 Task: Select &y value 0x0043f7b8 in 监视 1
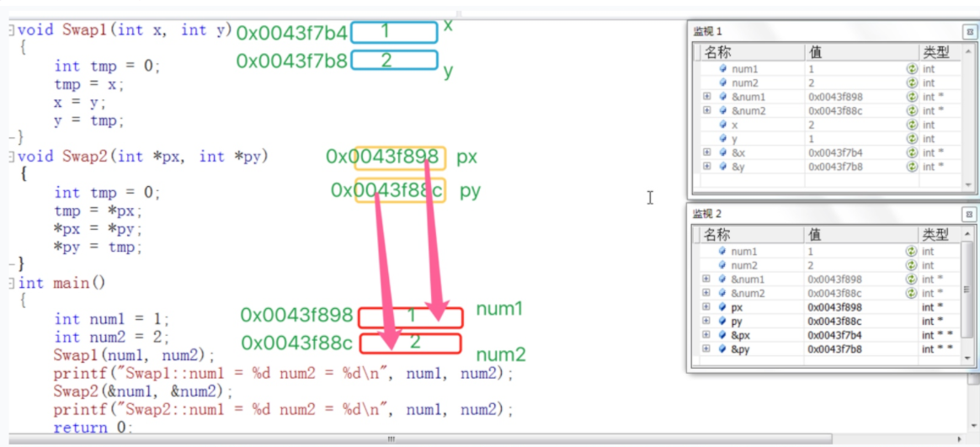pos(835,167)
